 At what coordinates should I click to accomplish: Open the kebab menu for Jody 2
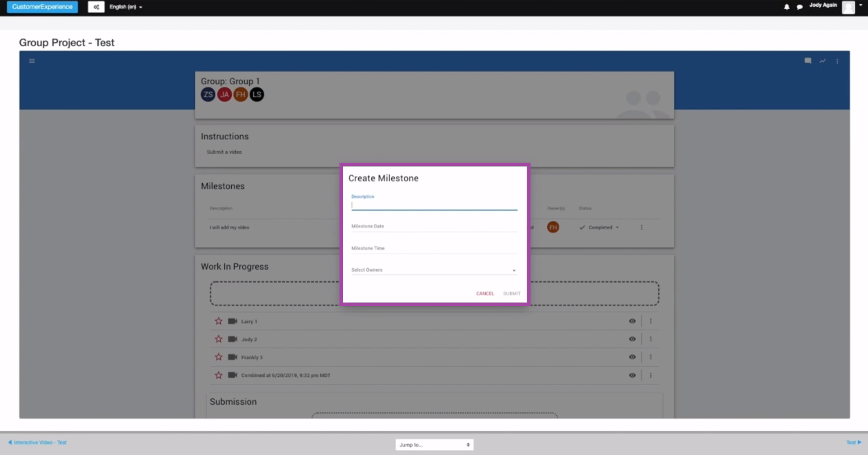coord(651,339)
